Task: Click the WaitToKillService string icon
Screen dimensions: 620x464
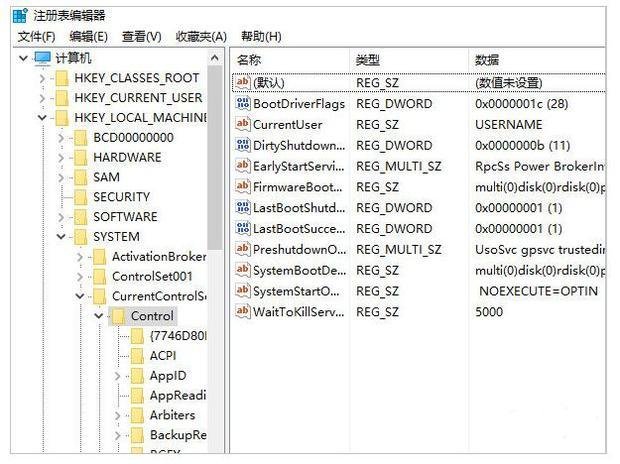Action: (242, 311)
